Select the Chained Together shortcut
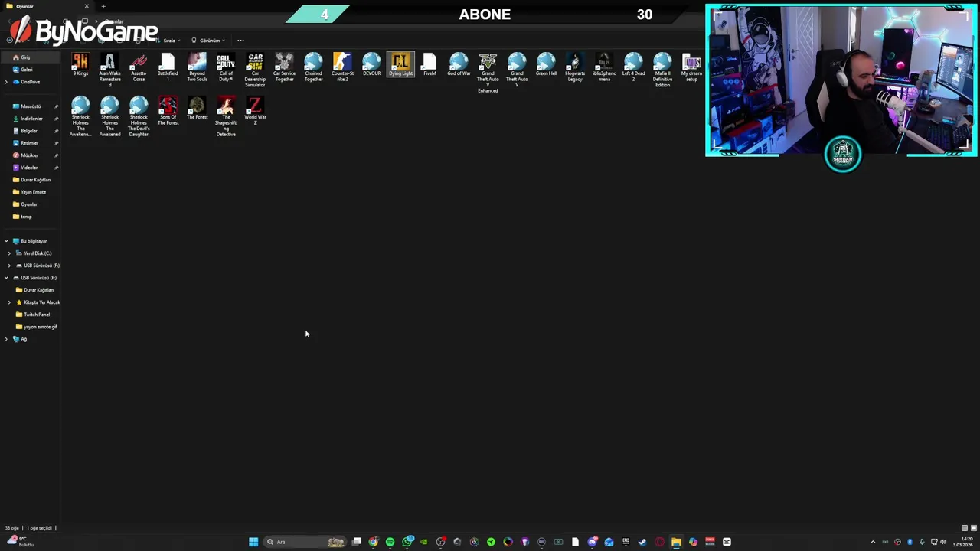 (313, 67)
